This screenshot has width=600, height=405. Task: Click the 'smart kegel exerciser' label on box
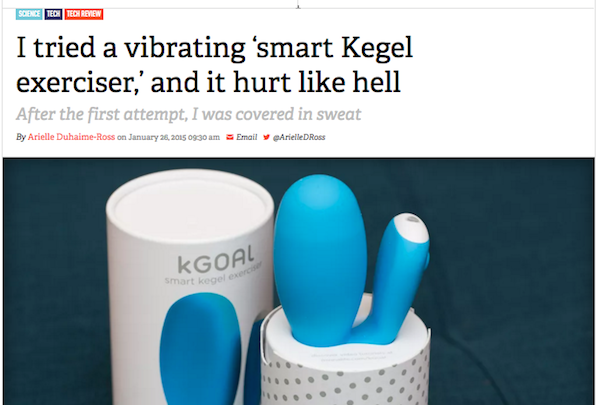coord(214,275)
